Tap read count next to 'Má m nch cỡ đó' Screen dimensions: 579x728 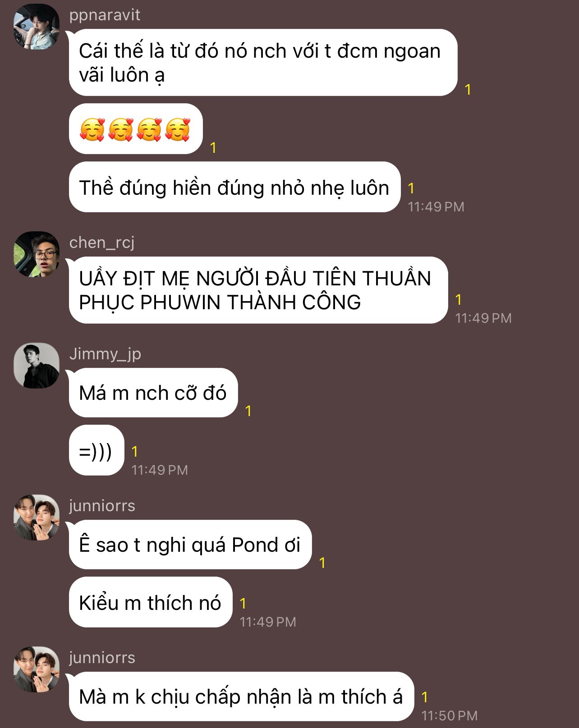click(248, 411)
